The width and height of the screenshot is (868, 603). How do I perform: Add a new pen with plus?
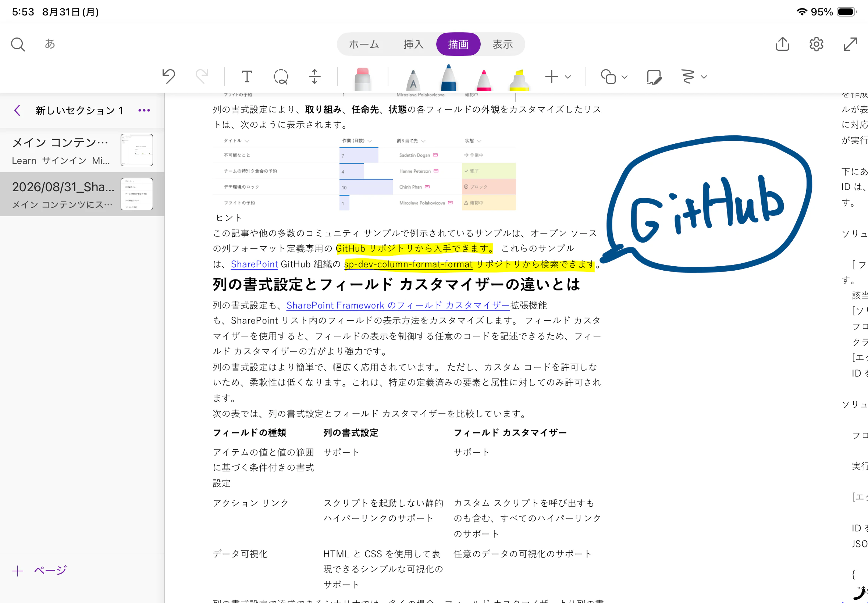pyautogui.click(x=551, y=77)
